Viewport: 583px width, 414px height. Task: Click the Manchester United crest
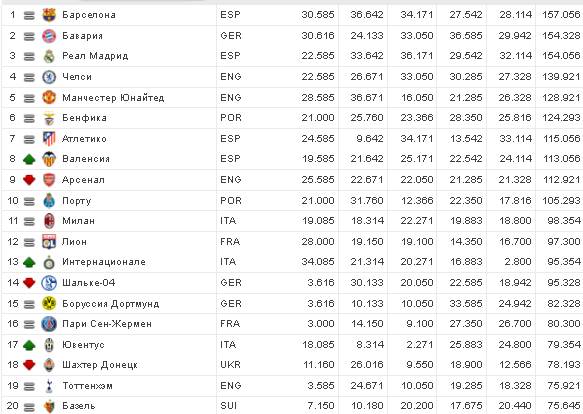pos(49,97)
